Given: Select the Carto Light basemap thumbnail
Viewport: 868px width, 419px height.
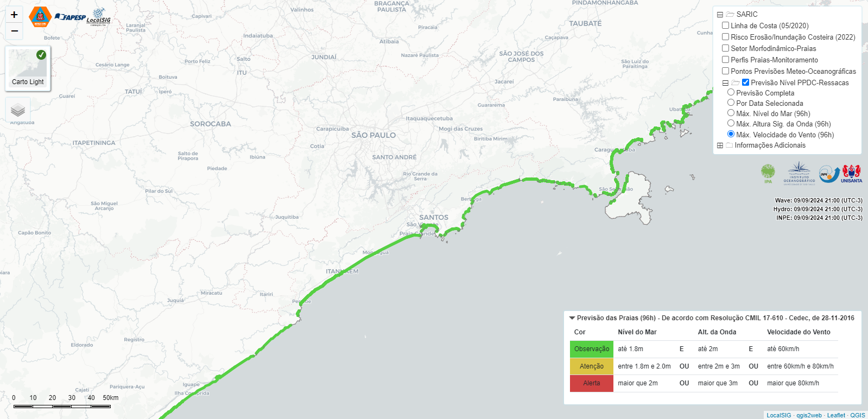Looking at the screenshot, I should (x=28, y=68).
